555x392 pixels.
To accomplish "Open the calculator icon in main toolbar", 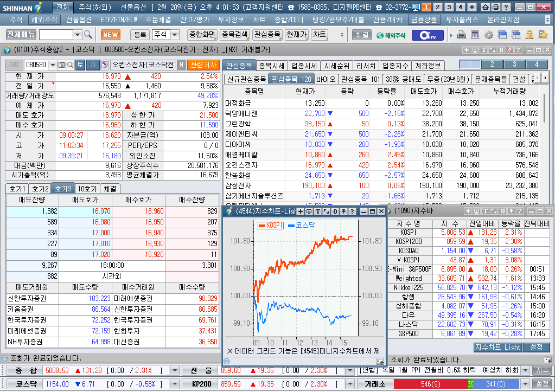I will click(475, 35).
